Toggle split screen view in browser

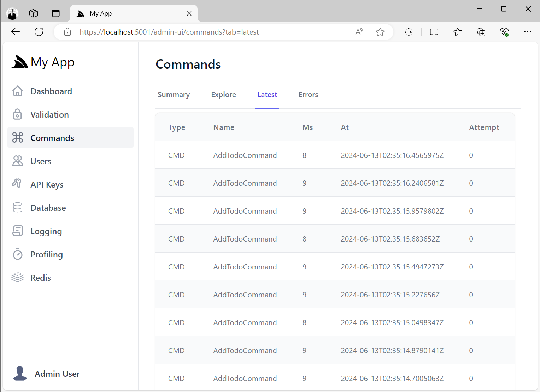(434, 32)
